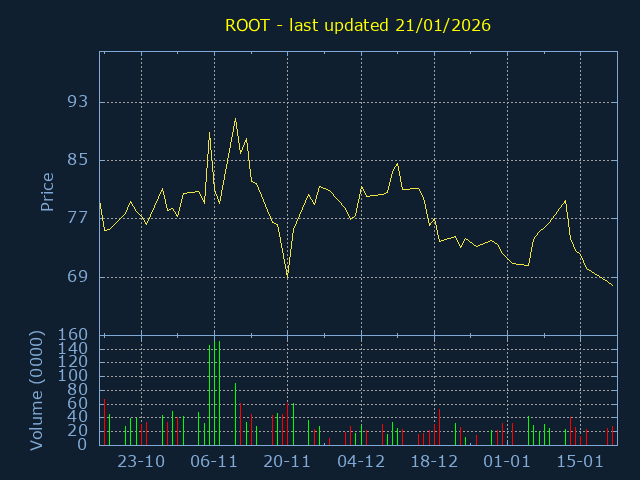Click the 69 price tick label
The image size is (640, 480).
tap(78, 277)
